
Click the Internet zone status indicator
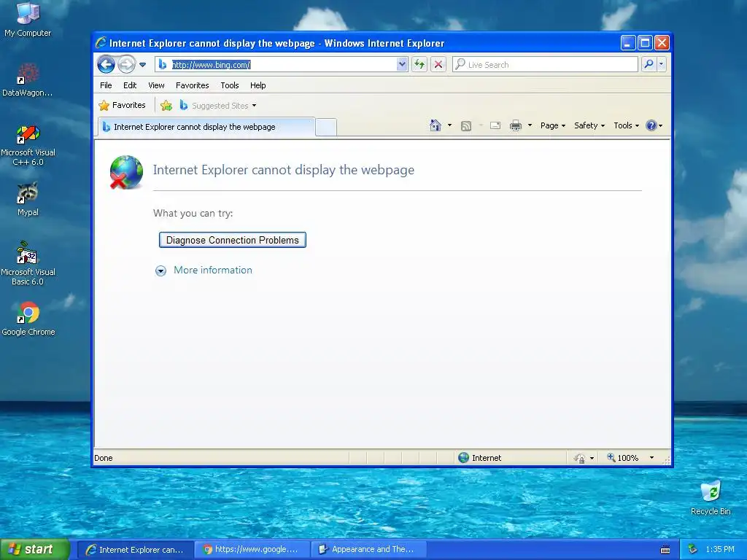point(480,458)
